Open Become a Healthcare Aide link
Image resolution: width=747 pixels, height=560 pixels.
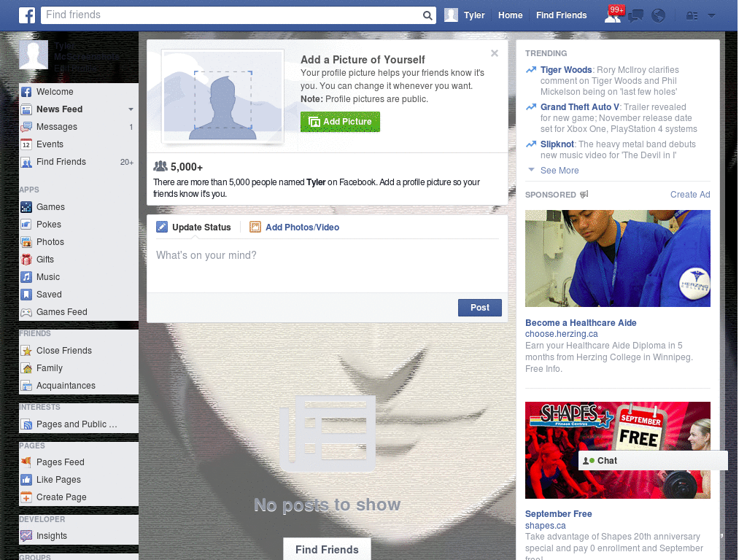(x=581, y=323)
